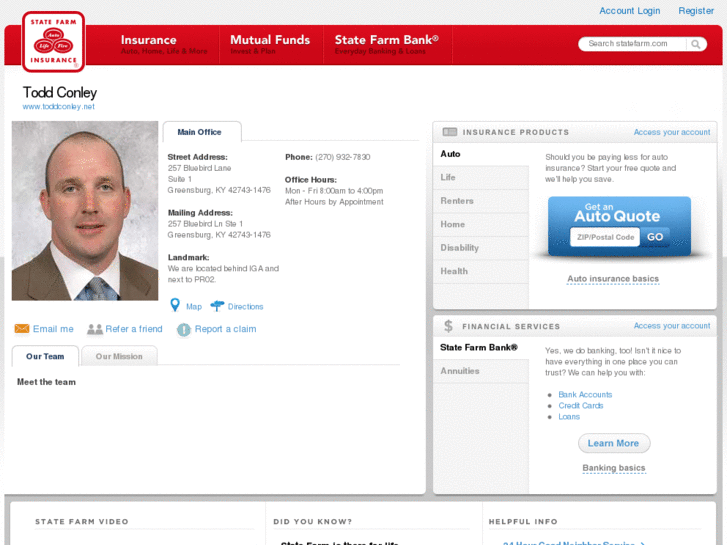Open the Loans link

tap(569, 417)
